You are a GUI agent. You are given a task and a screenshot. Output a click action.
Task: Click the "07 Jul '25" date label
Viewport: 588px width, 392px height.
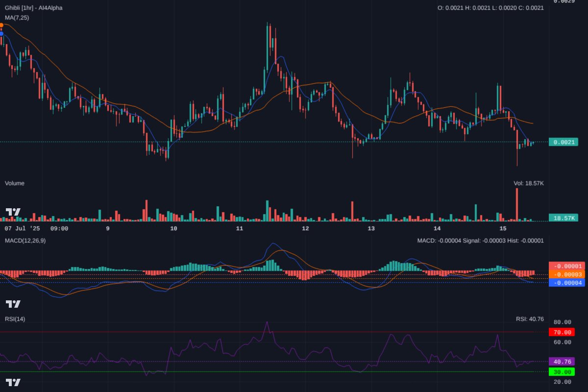click(x=23, y=228)
